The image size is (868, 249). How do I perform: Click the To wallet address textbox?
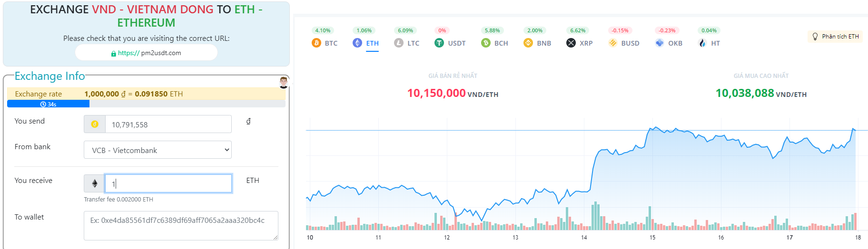coord(181,225)
